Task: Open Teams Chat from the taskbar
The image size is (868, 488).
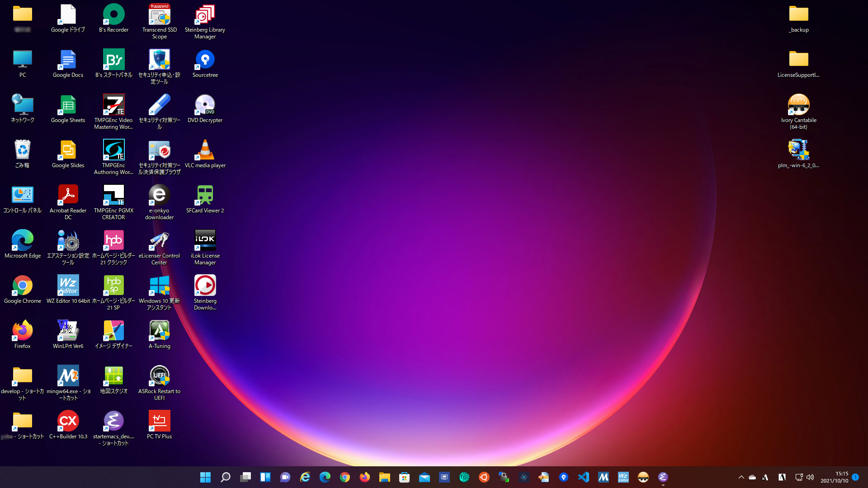Action: [x=285, y=477]
